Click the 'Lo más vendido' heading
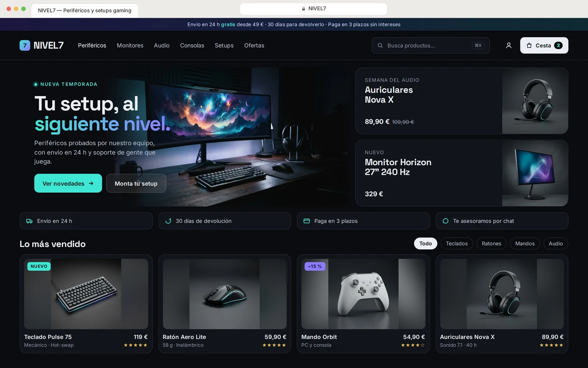The height and width of the screenshot is (368, 588). pos(52,244)
